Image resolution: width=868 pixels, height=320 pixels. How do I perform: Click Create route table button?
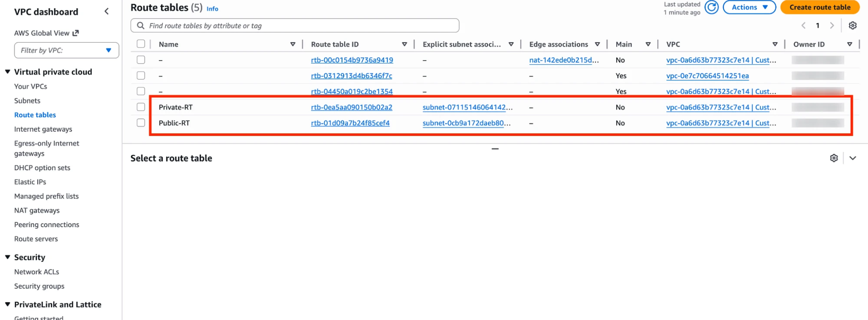[x=820, y=7]
